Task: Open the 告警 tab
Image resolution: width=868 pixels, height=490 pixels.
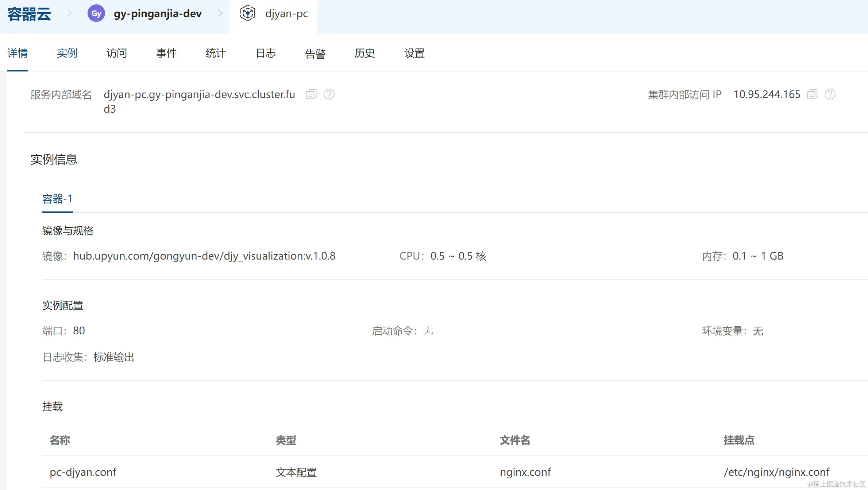Action: 315,54
